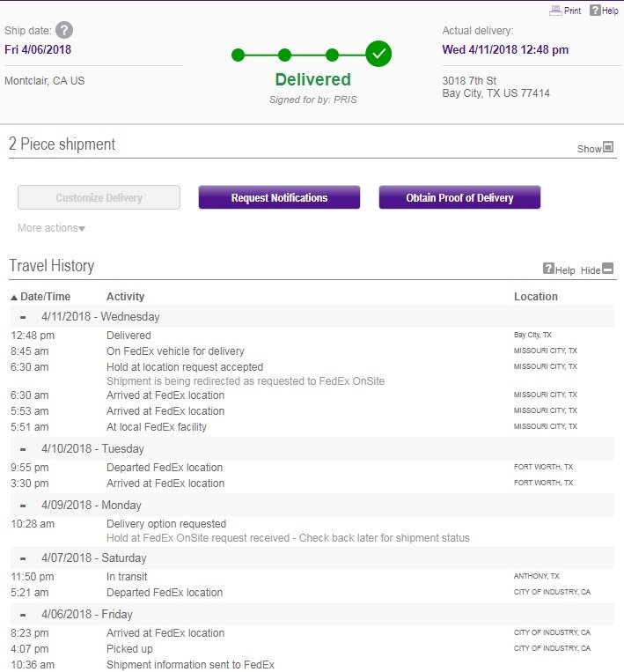Click the first progress tracker dot
Image resolution: width=624 pixels, height=672 pixels.
(239, 55)
